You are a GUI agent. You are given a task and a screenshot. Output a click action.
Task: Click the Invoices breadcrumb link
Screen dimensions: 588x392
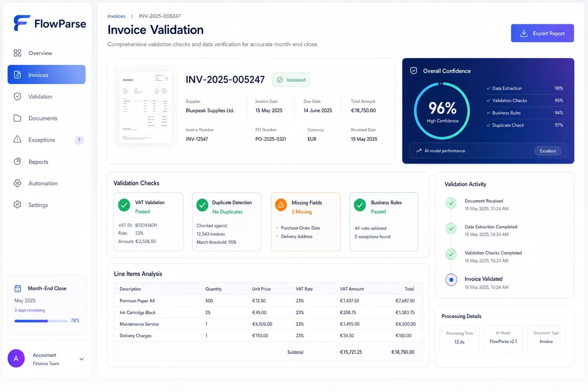pyautogui.click(x=116, y=16)
